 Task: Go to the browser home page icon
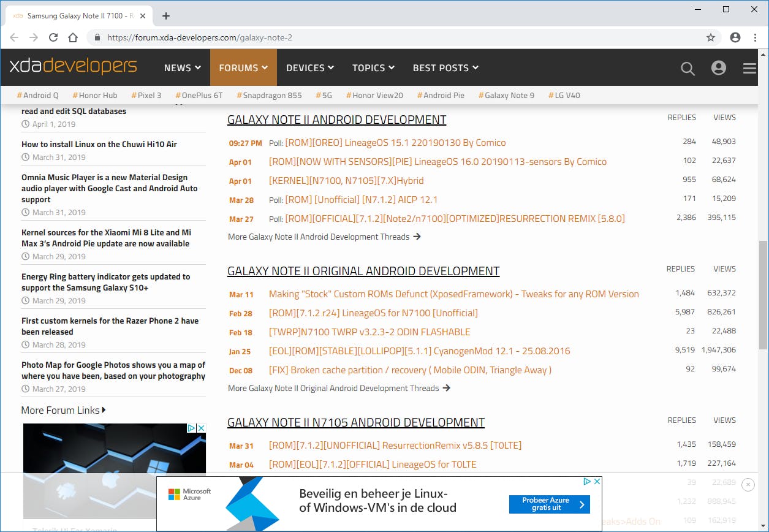point(73,37)
